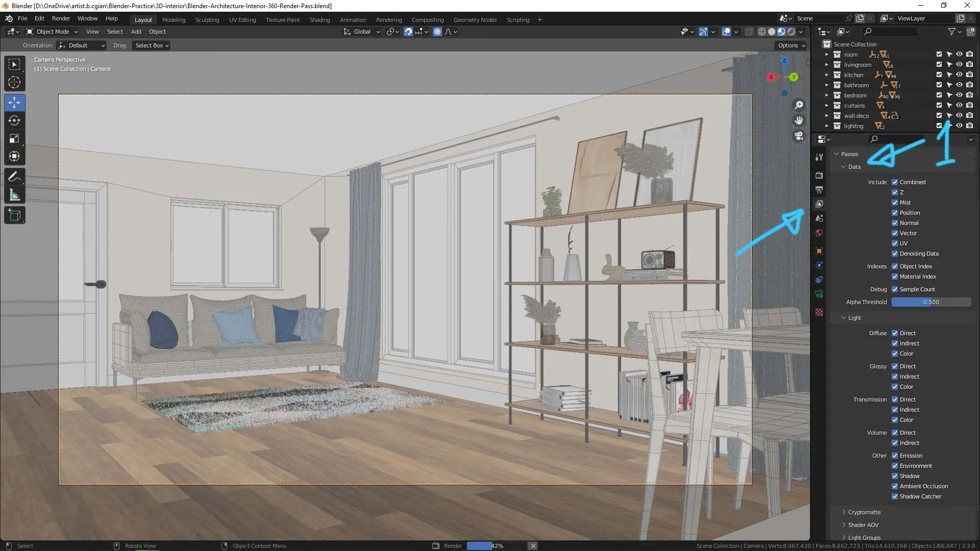Select the Scale tool
Screen dimensions: 980x551
pyautogui.click(x=14, y=138)
